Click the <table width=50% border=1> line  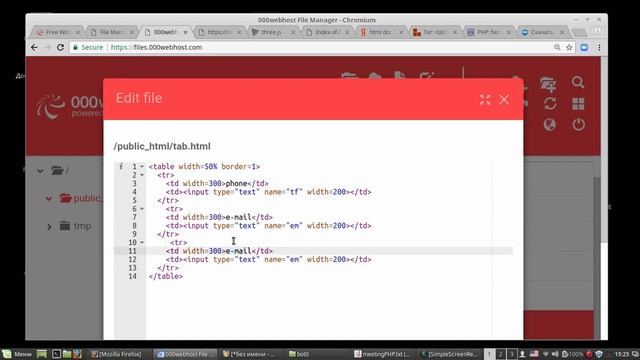pos(204,167)
